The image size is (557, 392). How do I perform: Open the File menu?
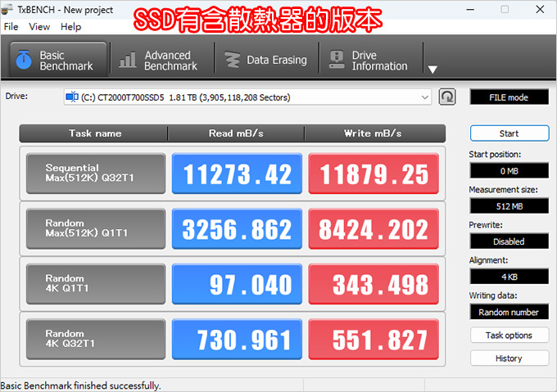click(11, 27)
